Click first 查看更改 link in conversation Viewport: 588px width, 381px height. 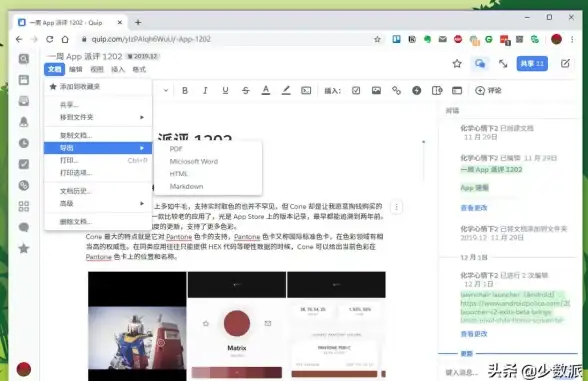[x=474, y=208]
